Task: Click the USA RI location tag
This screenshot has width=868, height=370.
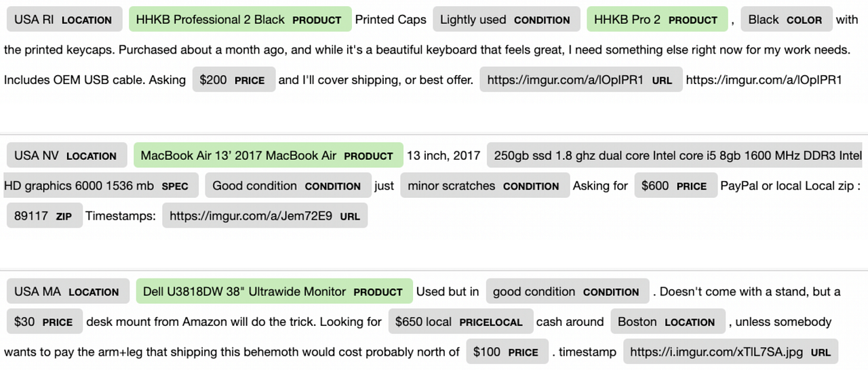Action: 64,20
